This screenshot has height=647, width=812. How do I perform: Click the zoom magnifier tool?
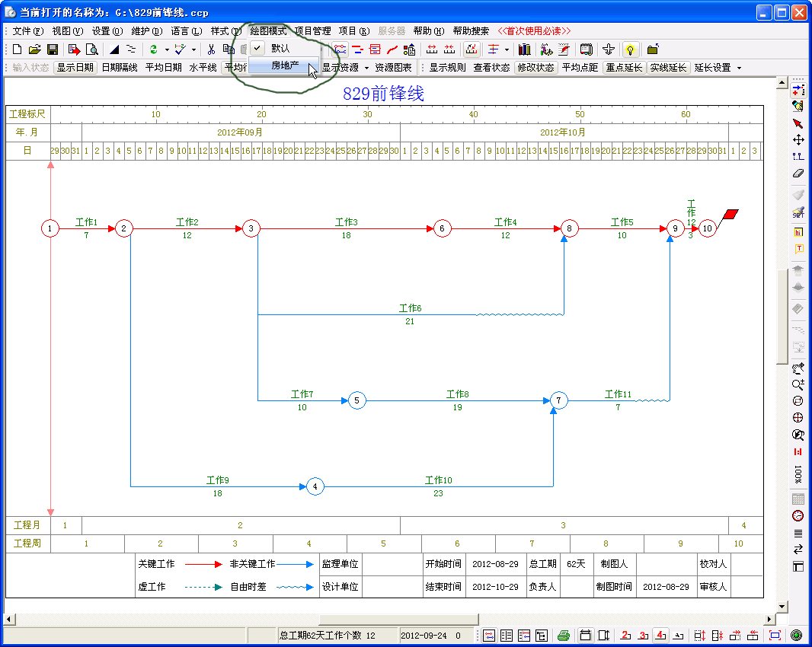(x=798, y=384)
